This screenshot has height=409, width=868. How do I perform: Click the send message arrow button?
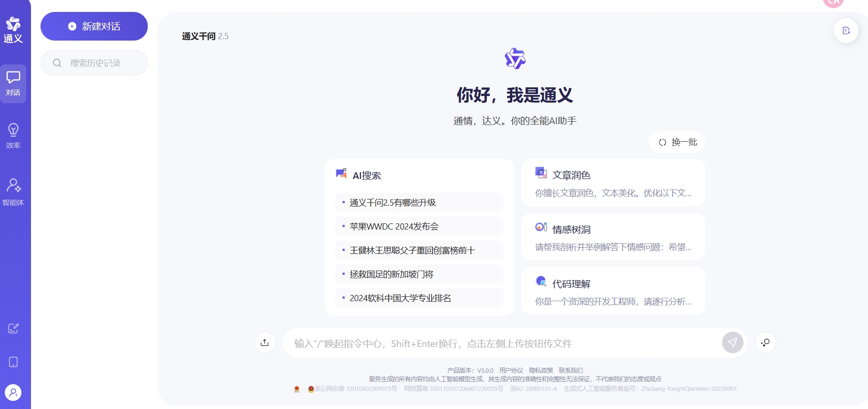(x=733, y=343)
